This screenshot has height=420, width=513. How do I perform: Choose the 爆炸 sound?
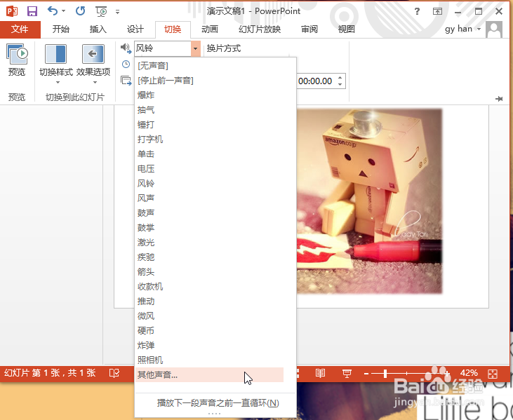[x=209, y=95]
